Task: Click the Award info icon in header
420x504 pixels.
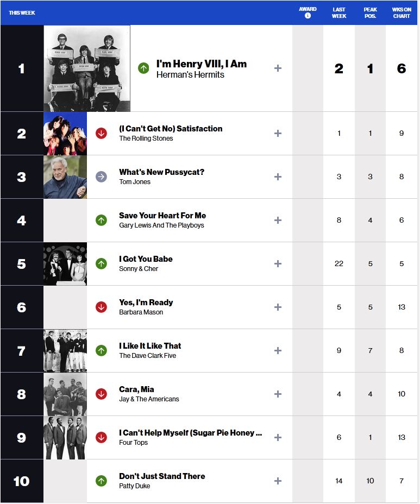Action: click(x=308, y=15)
